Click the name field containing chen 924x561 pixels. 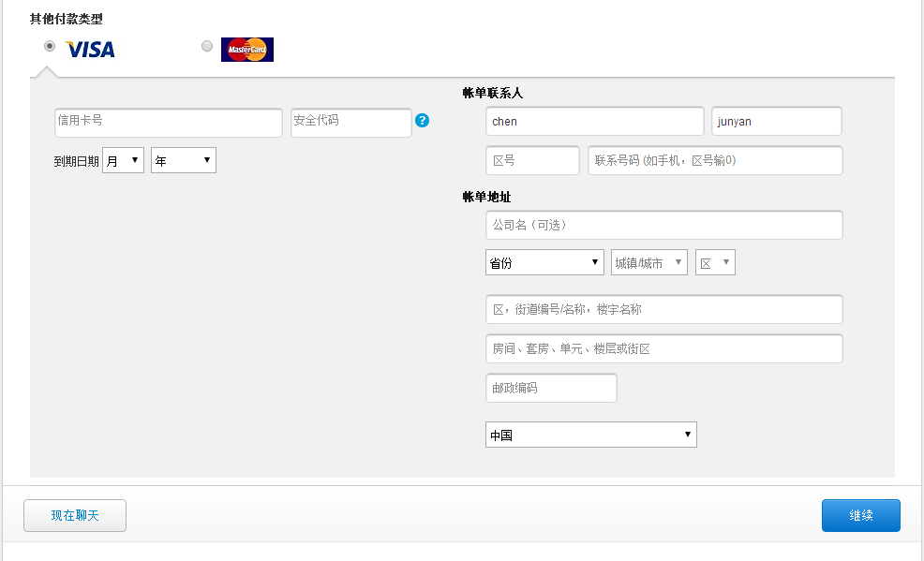tap(594, 121)
